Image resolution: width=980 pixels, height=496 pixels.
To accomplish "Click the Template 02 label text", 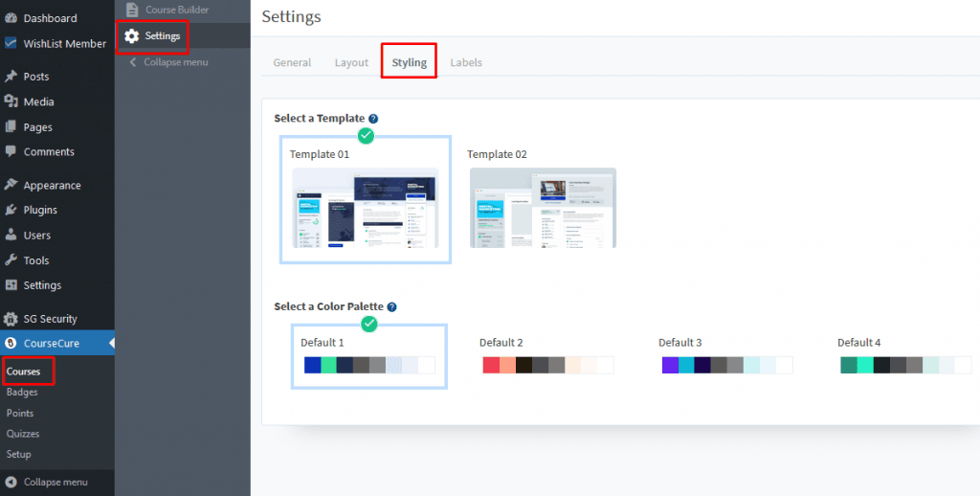I will (x=498, y=154).
